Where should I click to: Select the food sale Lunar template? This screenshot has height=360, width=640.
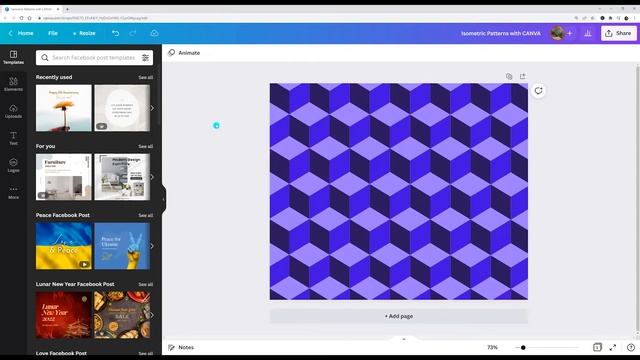pyautogui.click(x=122, y=315)
